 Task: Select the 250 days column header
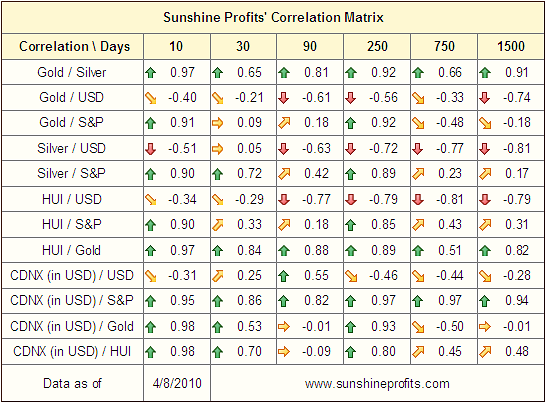click(x=377, y=46)
